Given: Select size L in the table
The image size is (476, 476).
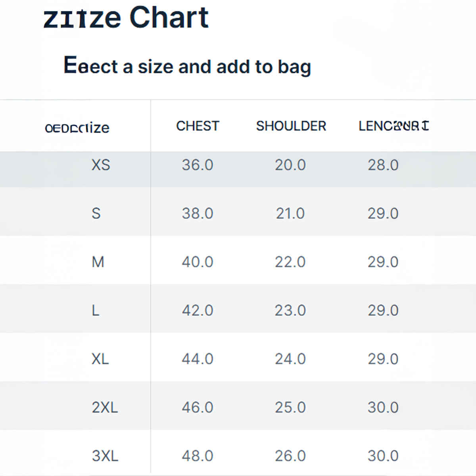Looking at the screenshot, I should pos(96,310).
